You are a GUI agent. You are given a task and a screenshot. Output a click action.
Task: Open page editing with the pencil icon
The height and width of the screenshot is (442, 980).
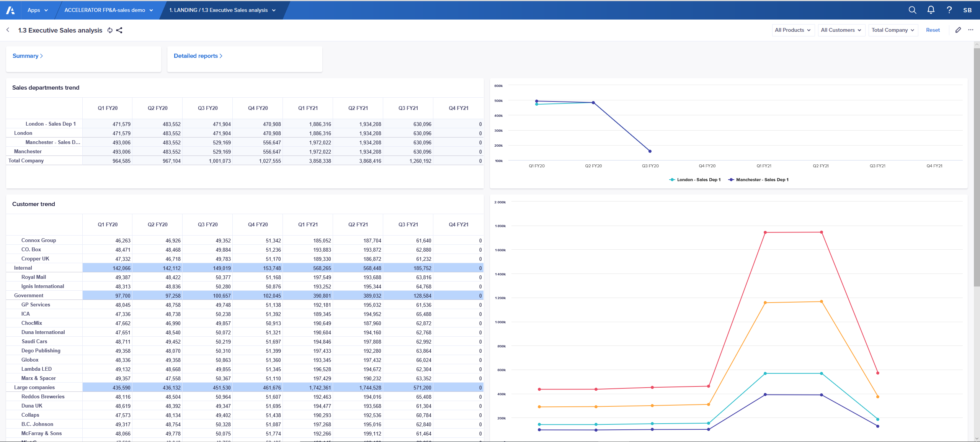coord(958,30)
